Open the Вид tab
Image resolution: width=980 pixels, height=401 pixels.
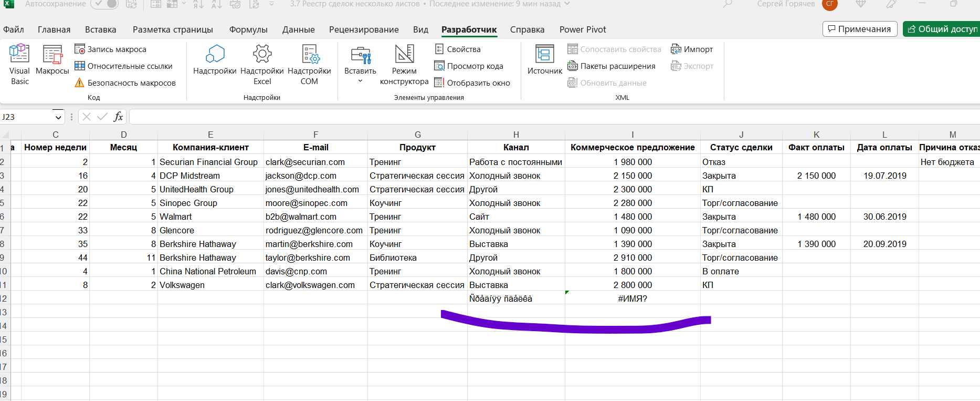[x=420, y=29]
